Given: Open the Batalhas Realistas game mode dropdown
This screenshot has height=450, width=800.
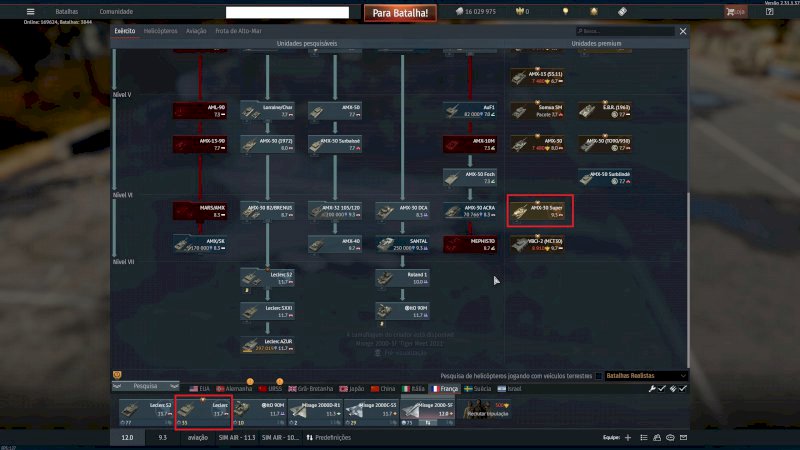Looking at the screenshot, I should click(x=645, y=376).
